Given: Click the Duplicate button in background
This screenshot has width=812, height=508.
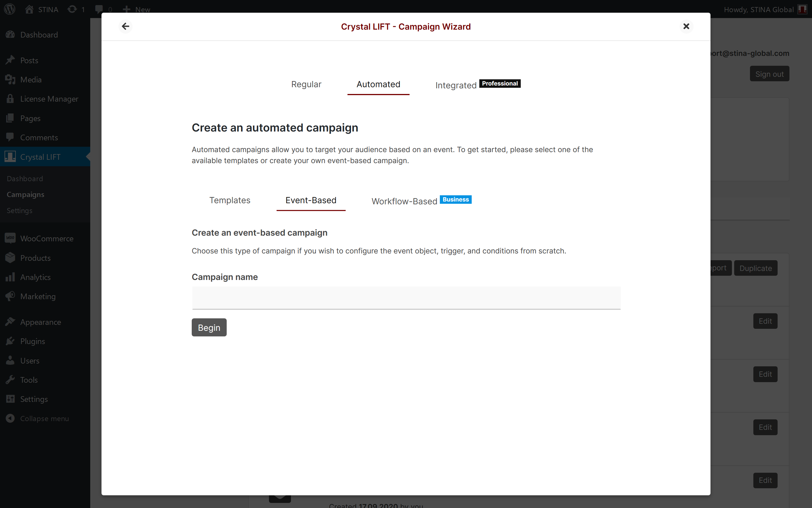Looking at the screenshot, I should pos(756,268).
